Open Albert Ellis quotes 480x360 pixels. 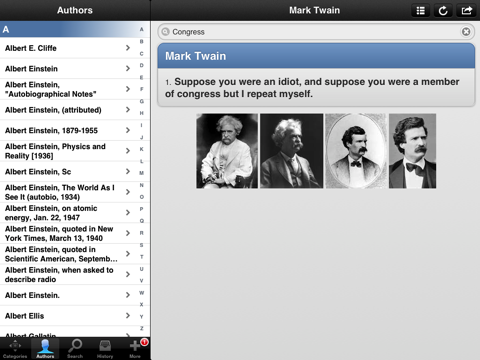[x=68, y=316]
